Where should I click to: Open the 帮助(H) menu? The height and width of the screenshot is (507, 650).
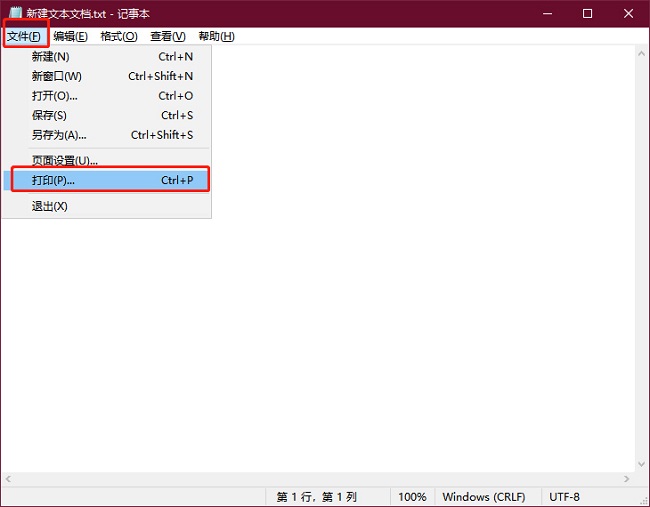point(217,36)
